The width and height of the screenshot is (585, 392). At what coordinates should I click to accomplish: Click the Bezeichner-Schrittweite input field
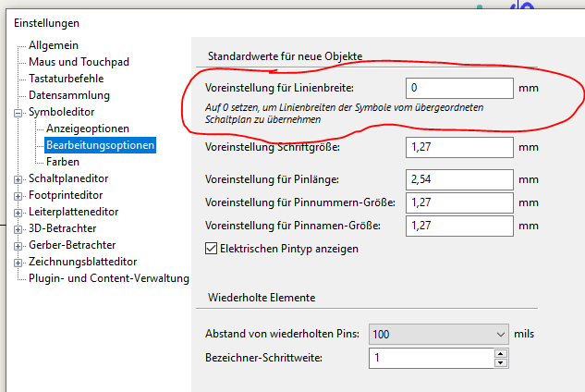click(432, 358)
